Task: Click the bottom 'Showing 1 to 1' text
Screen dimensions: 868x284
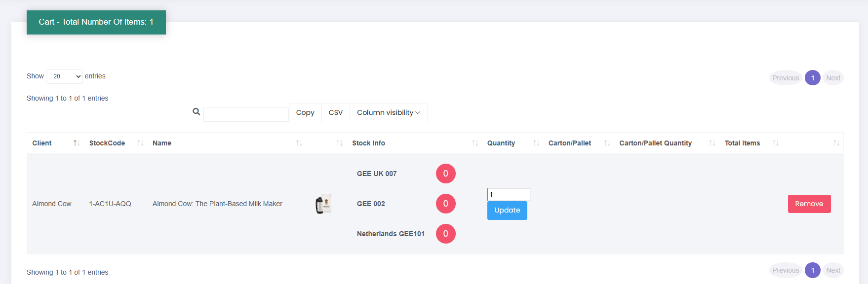Action: [68, 272]
